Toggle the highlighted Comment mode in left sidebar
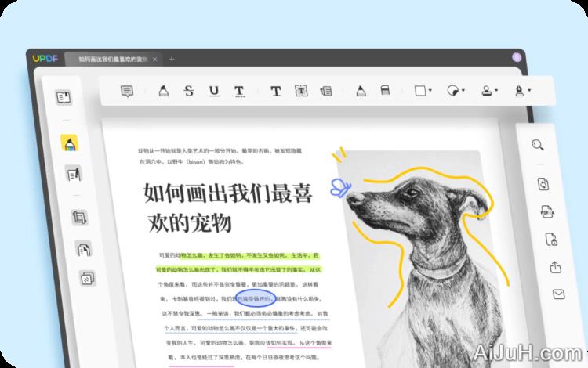 click(69, 143)
